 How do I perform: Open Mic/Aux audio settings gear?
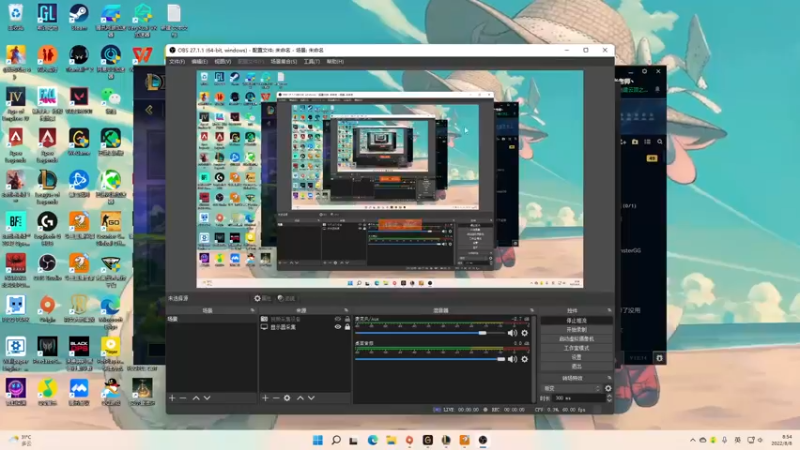click(524, 333)
